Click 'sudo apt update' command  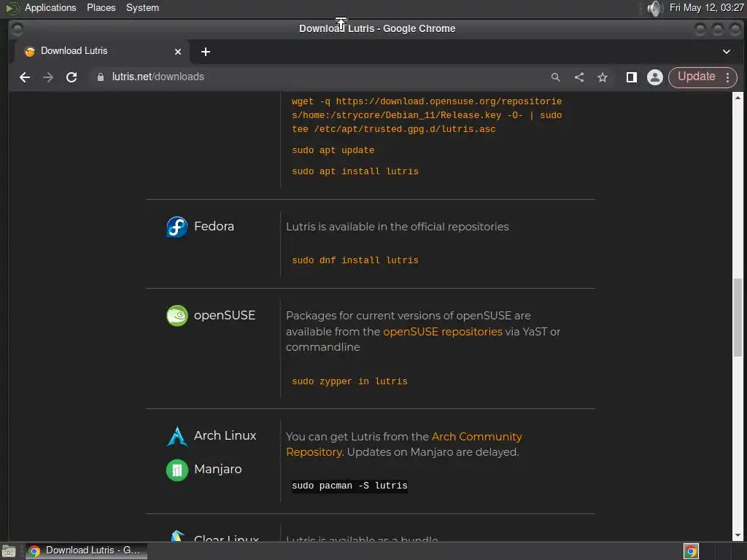point(333,150)
